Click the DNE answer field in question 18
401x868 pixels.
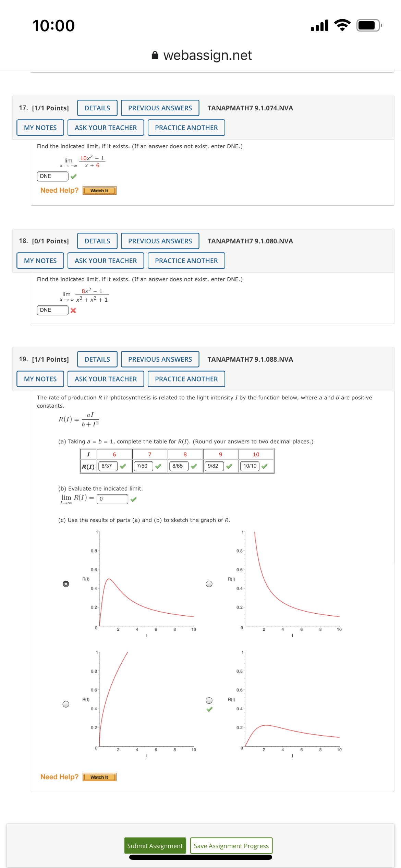pyautogui.click(x=52, y=310)
